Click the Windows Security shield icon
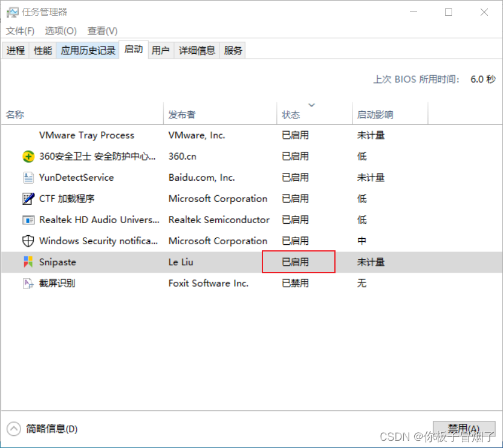This screenshot has height=448, width=503. [28, 241]
